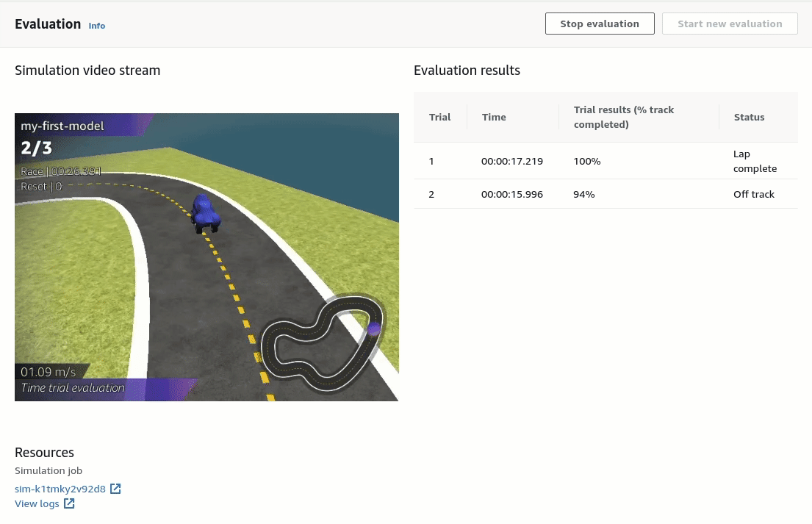Click the Time column header
The width and height of the screenshot is (812, 524).
(494, 117)
